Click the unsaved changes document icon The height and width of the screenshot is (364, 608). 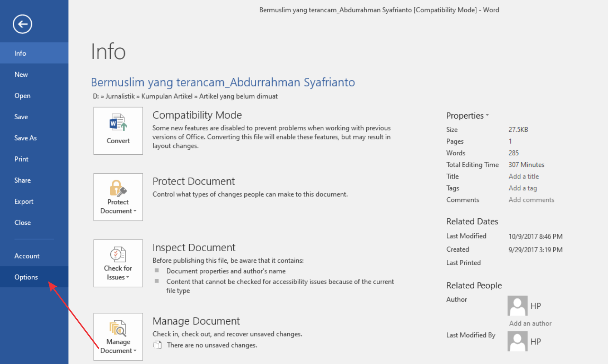(157, 345)
